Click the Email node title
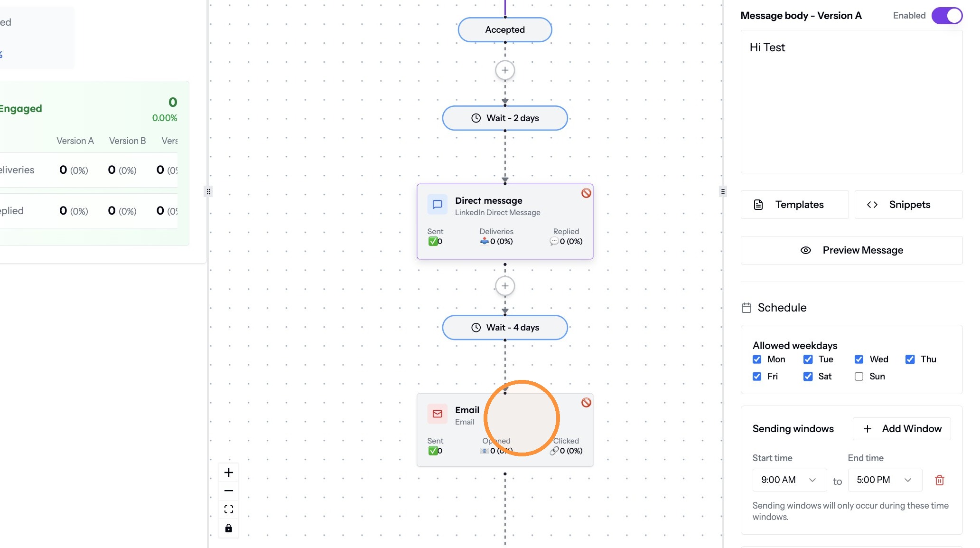Screen dimensions: 980x548 point(467,410)
